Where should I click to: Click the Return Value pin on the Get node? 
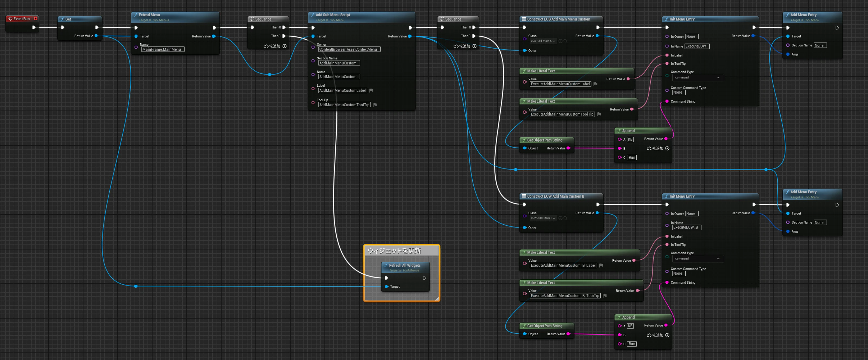coord(96,36)
